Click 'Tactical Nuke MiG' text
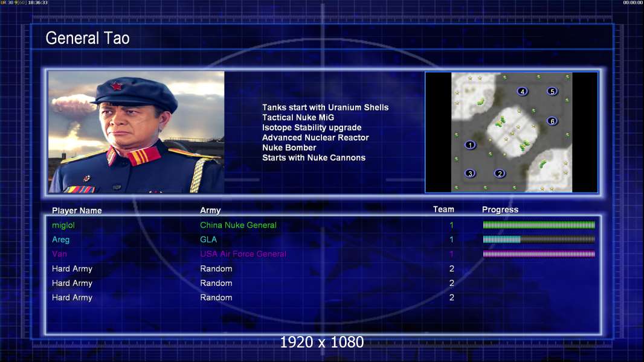This screenshot has width=644, height=362. click(298, 117)
